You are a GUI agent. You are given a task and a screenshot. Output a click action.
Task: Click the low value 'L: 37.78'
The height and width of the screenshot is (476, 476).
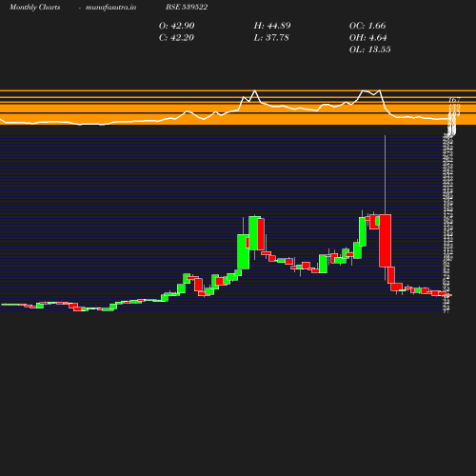click(271, 38)
